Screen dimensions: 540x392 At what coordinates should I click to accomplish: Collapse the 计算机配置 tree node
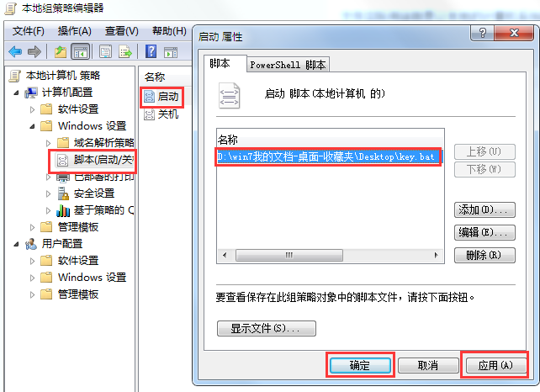tap(16, 93)
